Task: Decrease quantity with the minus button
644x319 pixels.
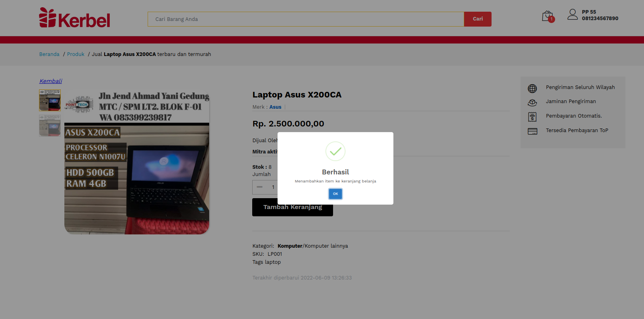Action: click(259, 187)
